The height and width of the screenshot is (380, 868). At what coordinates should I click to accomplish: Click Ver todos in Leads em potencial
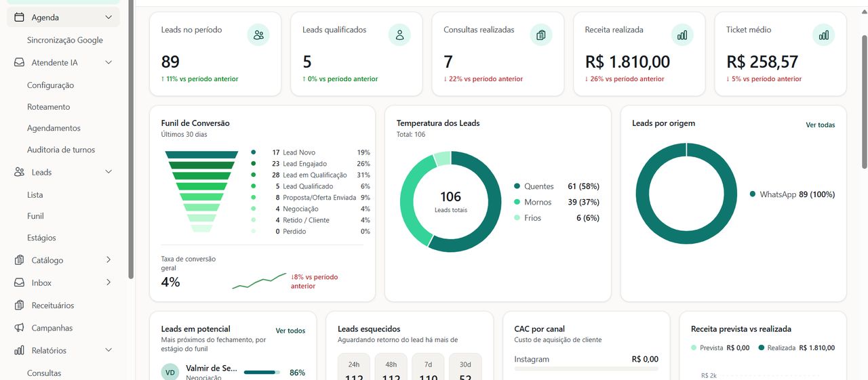[x=290, y=331]
